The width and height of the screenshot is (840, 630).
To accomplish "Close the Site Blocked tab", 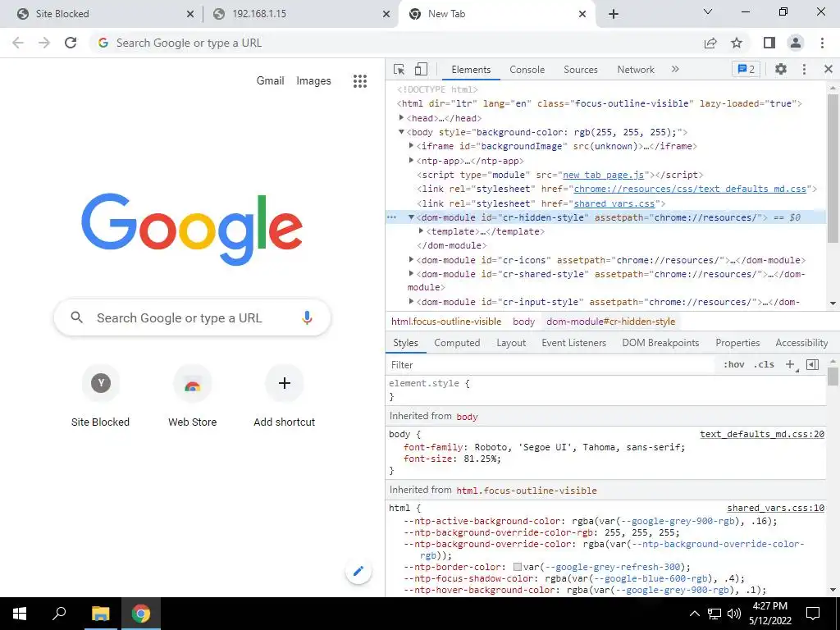I will pyautogui.click(x=190, y=14).
